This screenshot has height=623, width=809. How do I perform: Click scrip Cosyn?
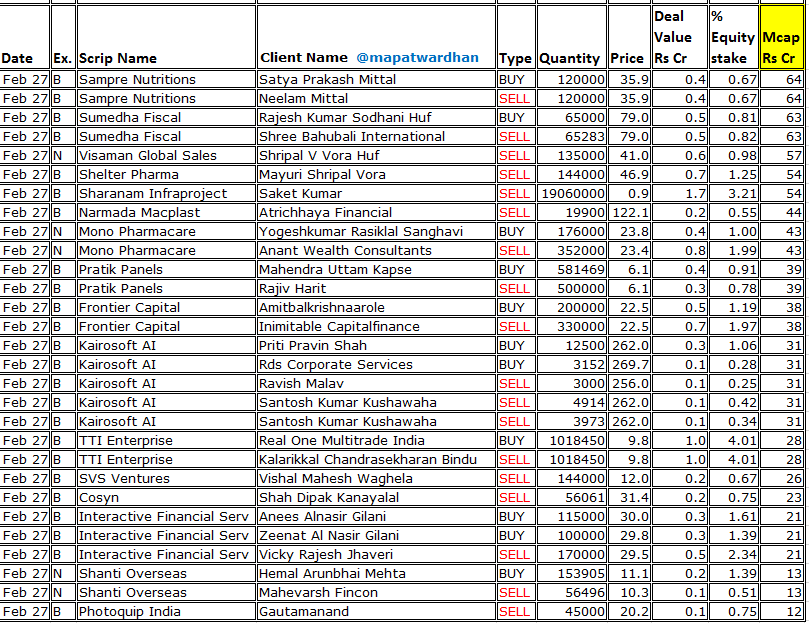click(99, 498)
